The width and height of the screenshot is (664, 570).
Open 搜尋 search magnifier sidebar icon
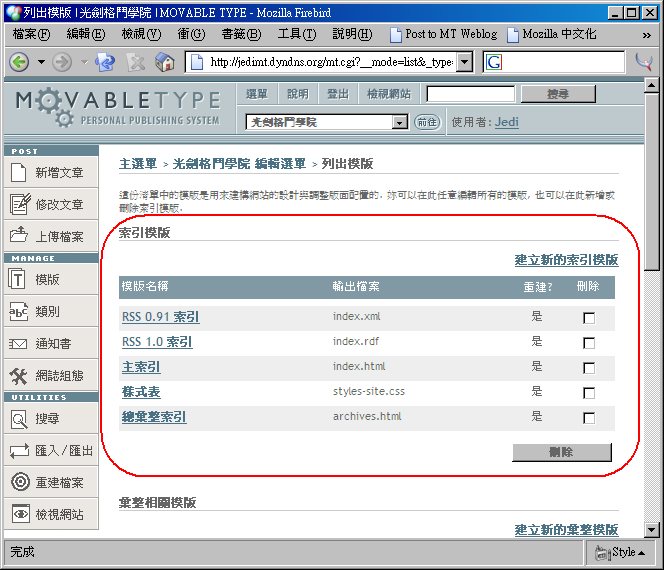19,419
